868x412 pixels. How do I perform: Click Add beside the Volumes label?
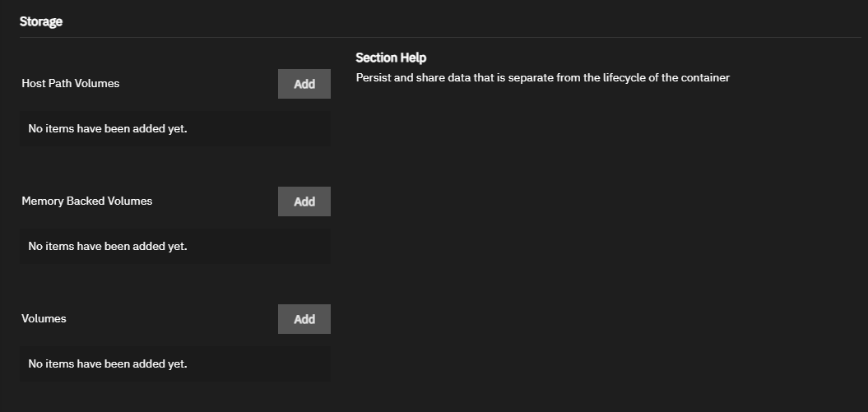[304, 319]
